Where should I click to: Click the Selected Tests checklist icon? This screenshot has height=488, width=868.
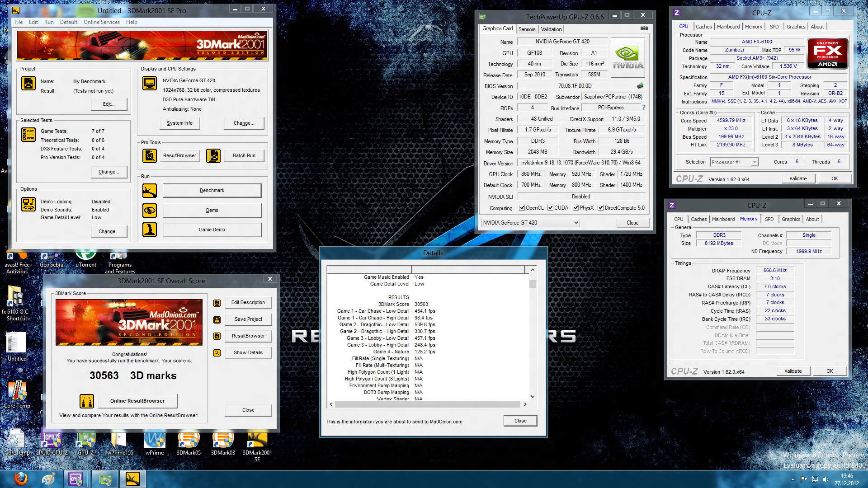pos(28,135)
